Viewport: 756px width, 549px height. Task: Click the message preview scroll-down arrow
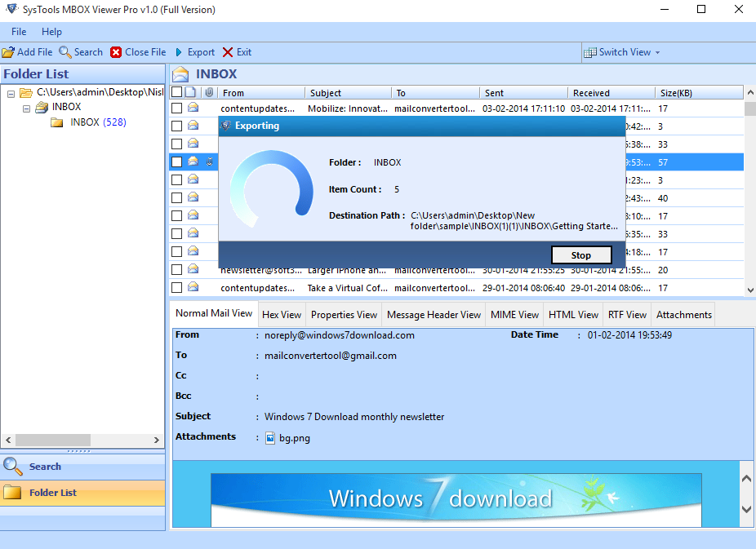[x=746, y=509]
